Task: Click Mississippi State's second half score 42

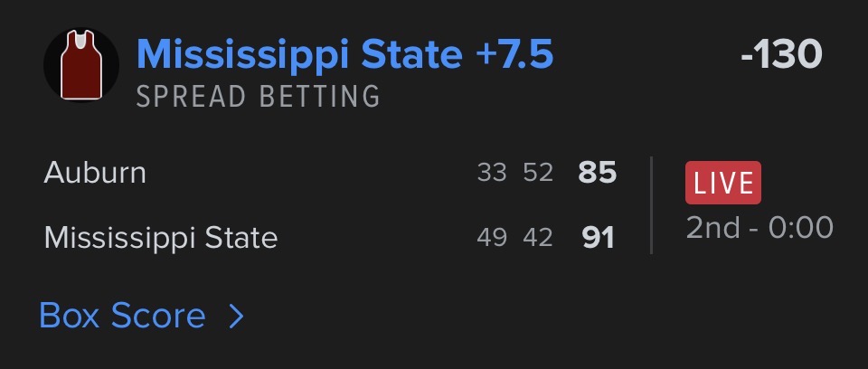Action: [x=538, y=238]
